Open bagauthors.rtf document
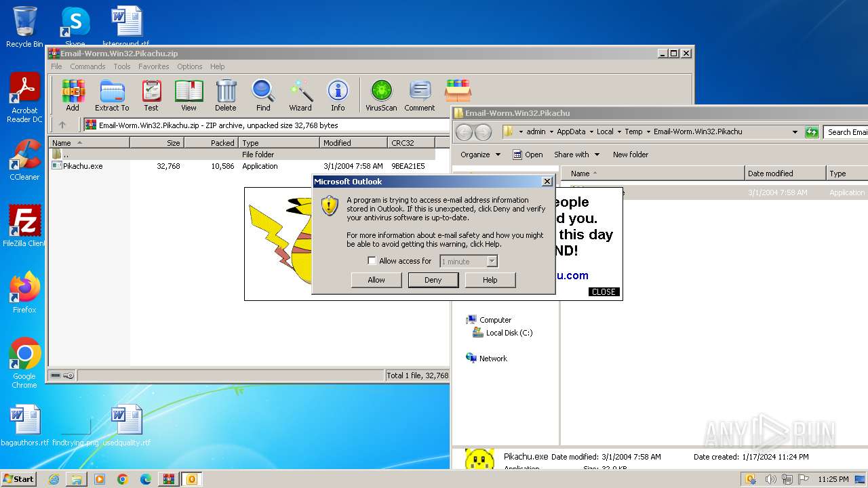This screenshot has height=488, width=868. pyautogui.click(x=25, y=426)
